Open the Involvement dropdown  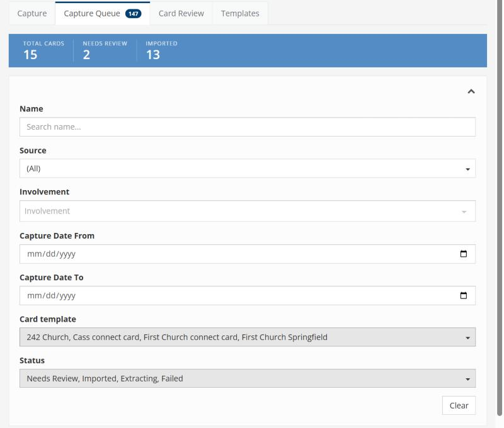(248, 211)
